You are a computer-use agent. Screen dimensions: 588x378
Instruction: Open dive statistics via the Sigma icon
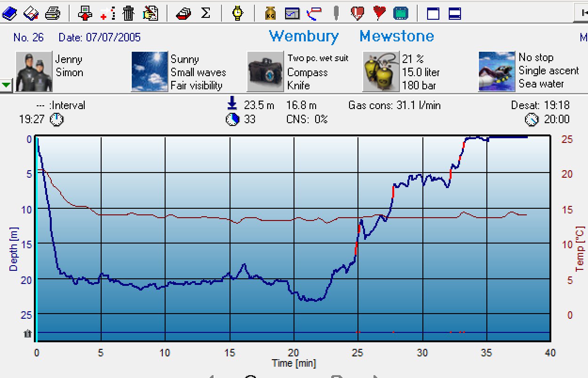coord(205,13)
